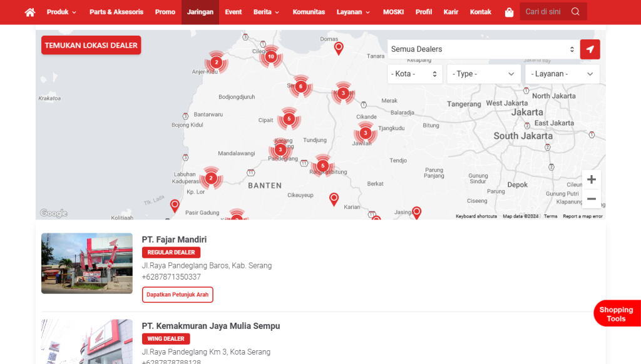Expand the Layanan filter dropdown
The height and width of the screenshot is (364, 641).
[x=562, y=74]
